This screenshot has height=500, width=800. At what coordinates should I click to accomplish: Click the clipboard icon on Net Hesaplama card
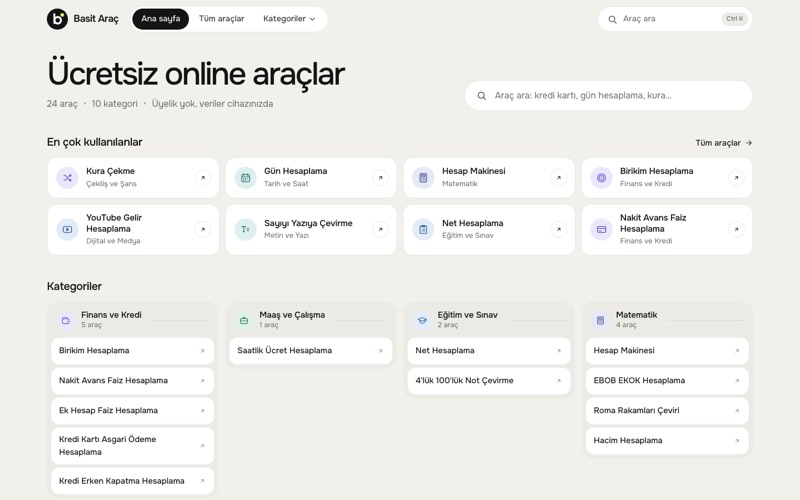tap(423, 229)
